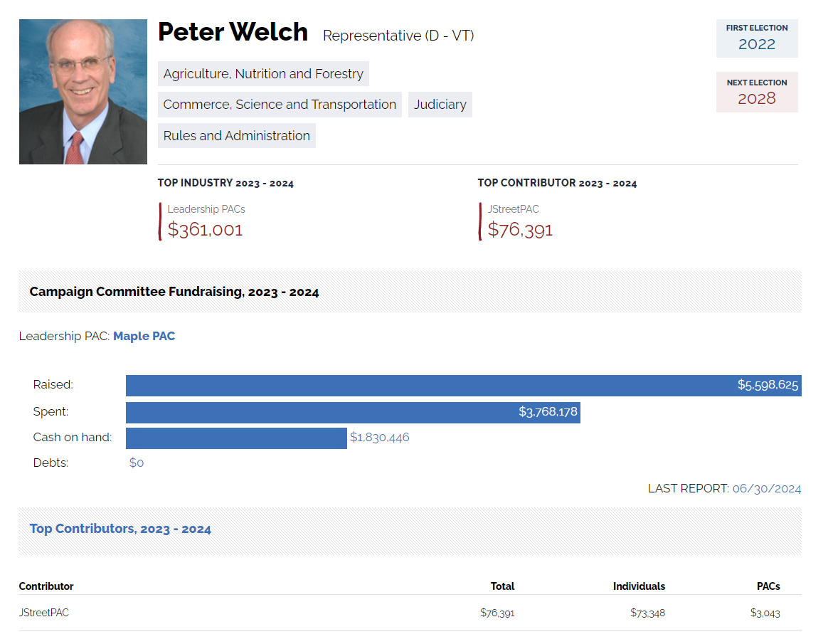Select the Agriculture, Nutrition and Forestry tag
Image resolution: width=828 pixels, height=644 pixels.
point(263,74)
